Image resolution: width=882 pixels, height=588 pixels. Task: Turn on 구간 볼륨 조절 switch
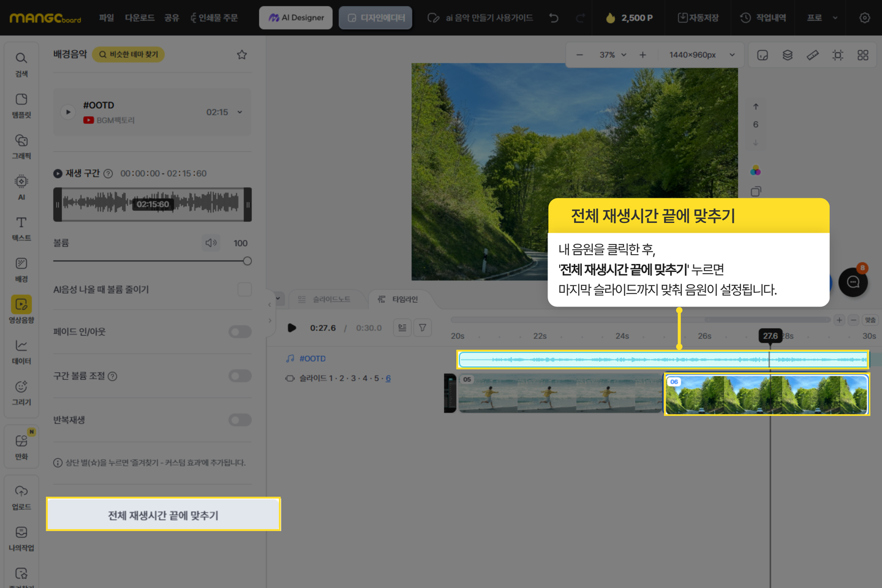point(240,375)
